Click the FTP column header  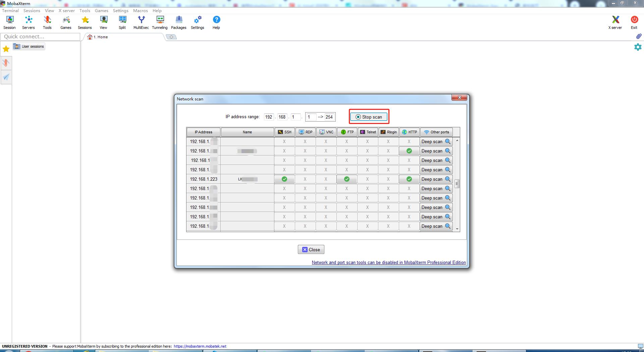click(347, 132)
